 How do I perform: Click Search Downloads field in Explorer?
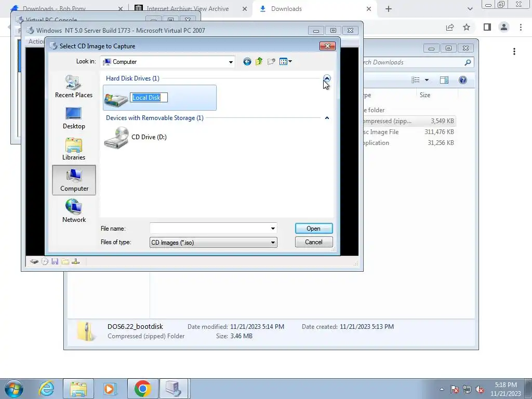point(413,62)
